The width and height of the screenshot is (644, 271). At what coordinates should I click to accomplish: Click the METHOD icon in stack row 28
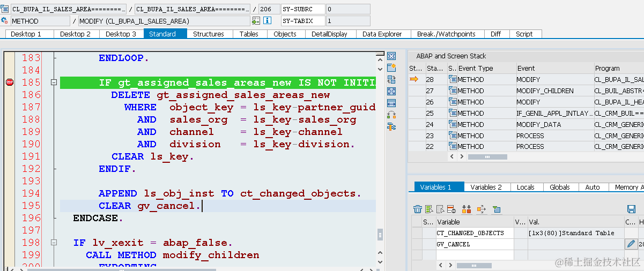pos(453,80)
